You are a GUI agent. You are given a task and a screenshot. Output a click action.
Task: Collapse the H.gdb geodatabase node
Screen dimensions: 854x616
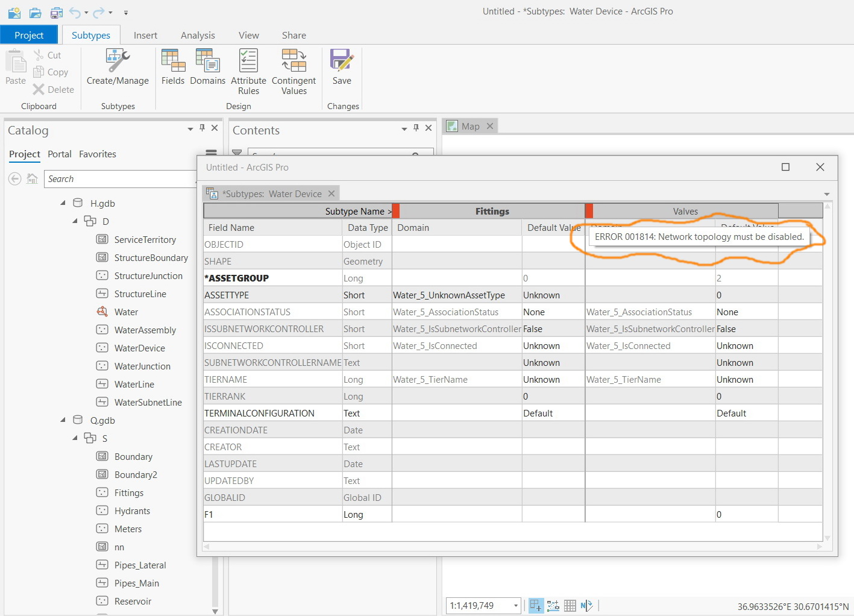click(63, 203)
